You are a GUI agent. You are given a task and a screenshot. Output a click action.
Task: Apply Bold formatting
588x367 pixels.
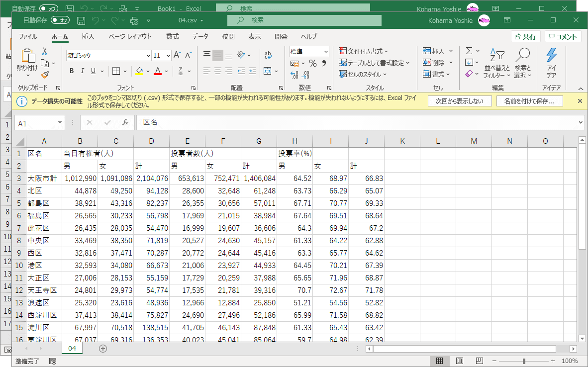[x=72, y=71]
